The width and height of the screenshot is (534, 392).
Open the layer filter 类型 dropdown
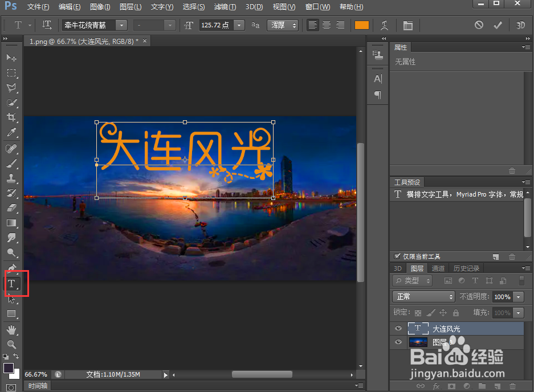(x=413, y=281)
